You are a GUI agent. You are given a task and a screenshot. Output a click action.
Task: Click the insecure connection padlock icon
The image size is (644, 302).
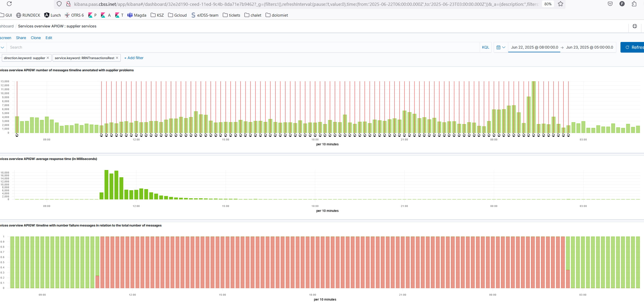pyautogui.click(x=68, y=4)
